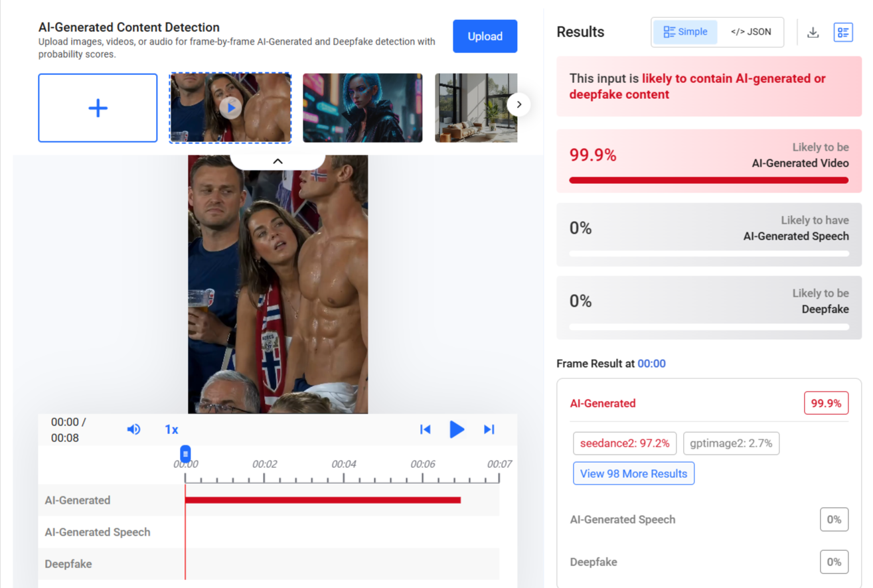This screenshot has width=873, height=588.
Task: Click the 00:06 timeline marker
Action: [x=423, y=464]
